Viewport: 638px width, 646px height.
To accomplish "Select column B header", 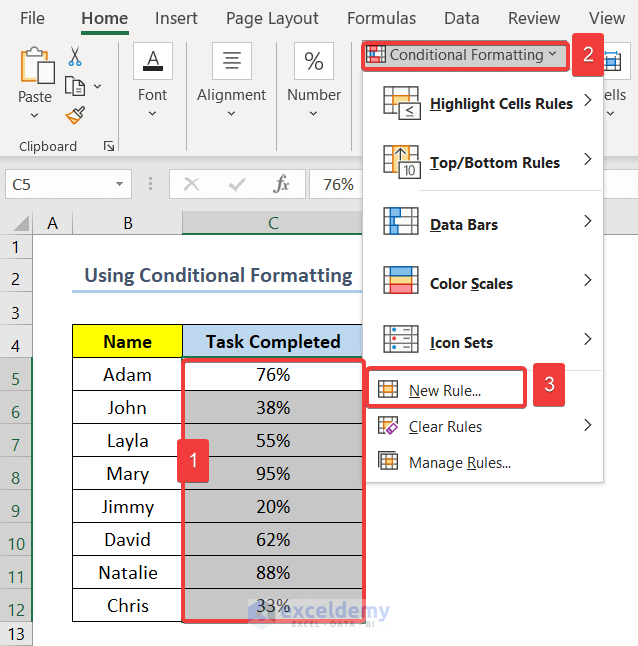I will pos(128,223).
